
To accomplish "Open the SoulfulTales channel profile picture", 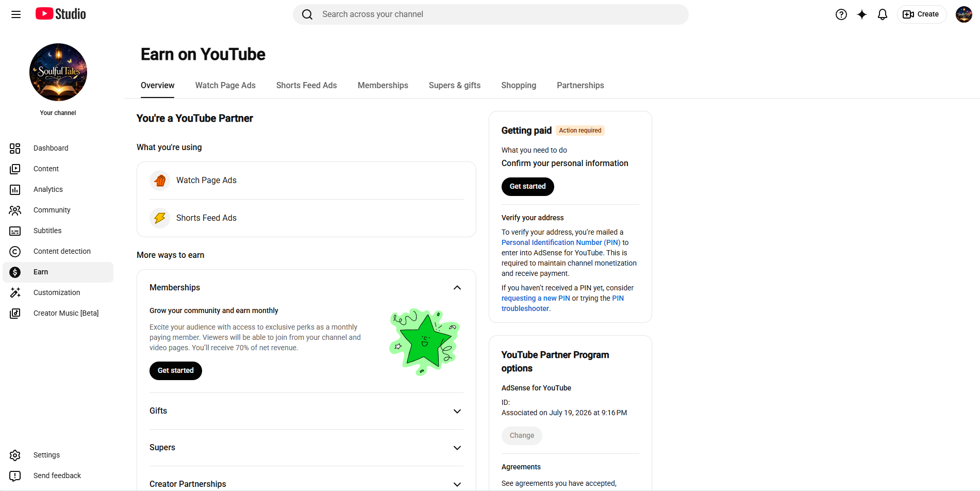I will (x=58, y=72).
